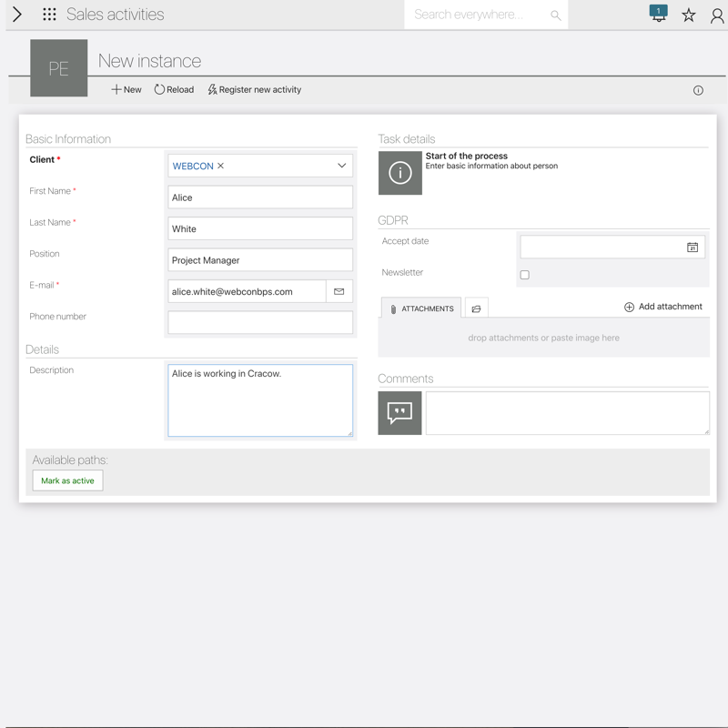Open the app launcher grid icon
This screenshot has width=728, height=728.
pyautogui.click(x=49, y=15)
